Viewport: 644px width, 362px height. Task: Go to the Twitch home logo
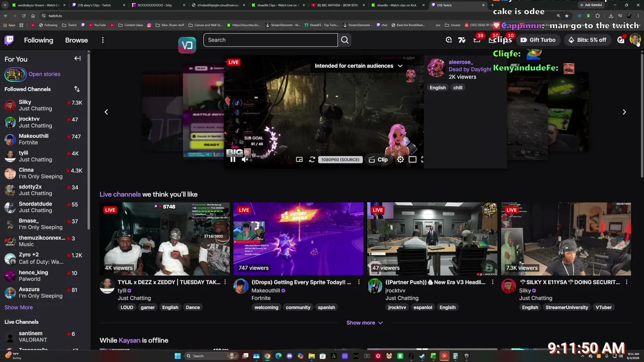(9, 40)
